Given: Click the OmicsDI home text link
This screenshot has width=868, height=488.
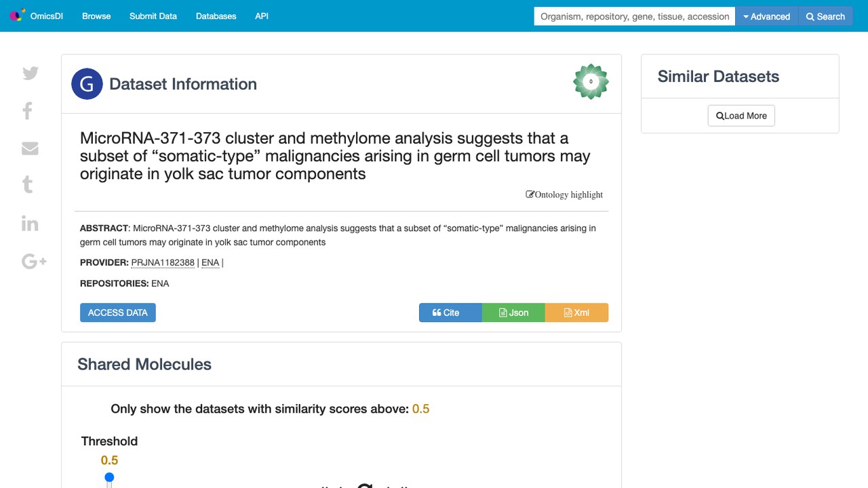Looking at the screenshot, I should click(x=47, y=16).
